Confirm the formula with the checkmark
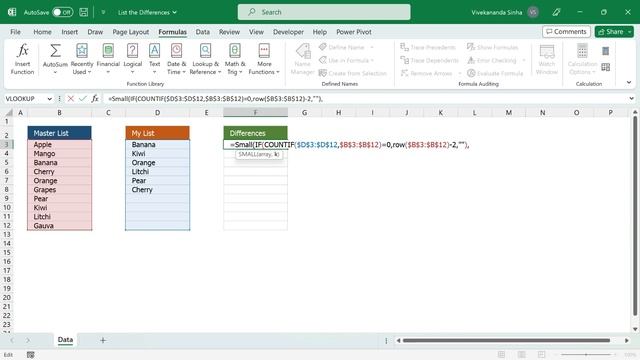 pos(83,98)
